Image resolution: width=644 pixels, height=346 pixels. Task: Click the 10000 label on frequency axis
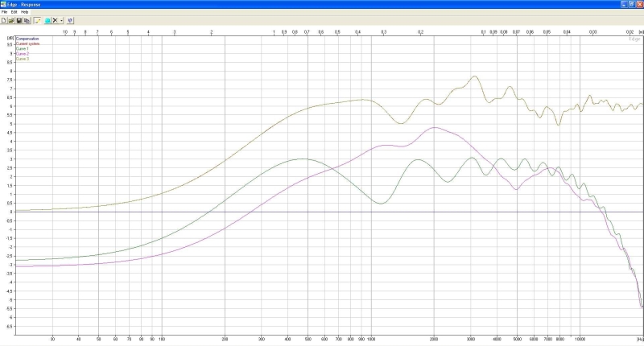pyautogui.click(x=580, y=339)
